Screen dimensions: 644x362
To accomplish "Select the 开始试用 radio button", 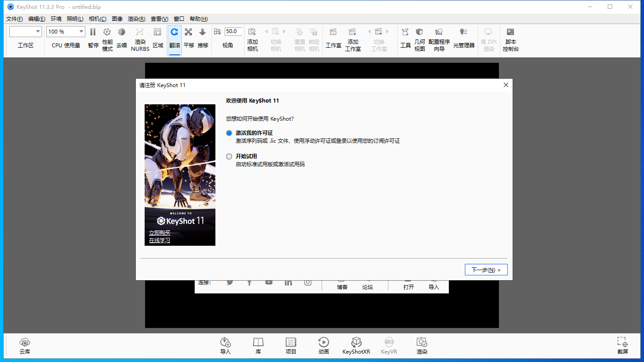I will (229, 156).
